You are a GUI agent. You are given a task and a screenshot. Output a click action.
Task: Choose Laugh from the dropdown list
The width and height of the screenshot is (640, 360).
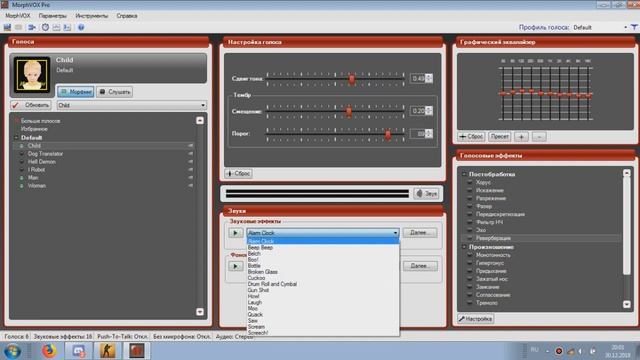tap(255, 302)
